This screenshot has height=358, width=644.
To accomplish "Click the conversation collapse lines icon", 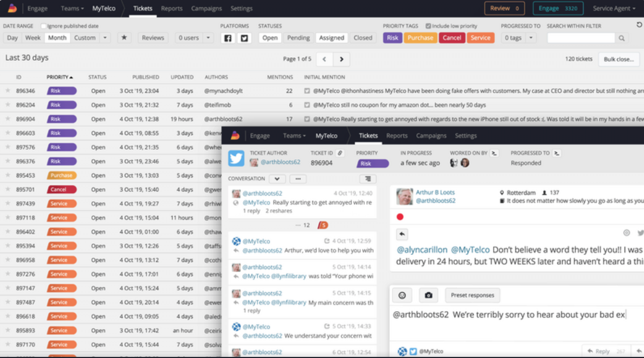I will 368,178.
